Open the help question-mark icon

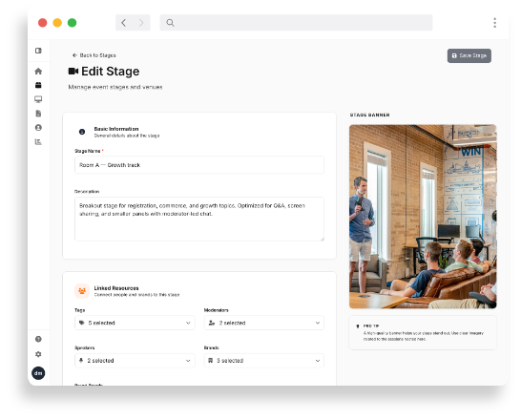coord(38,339)
